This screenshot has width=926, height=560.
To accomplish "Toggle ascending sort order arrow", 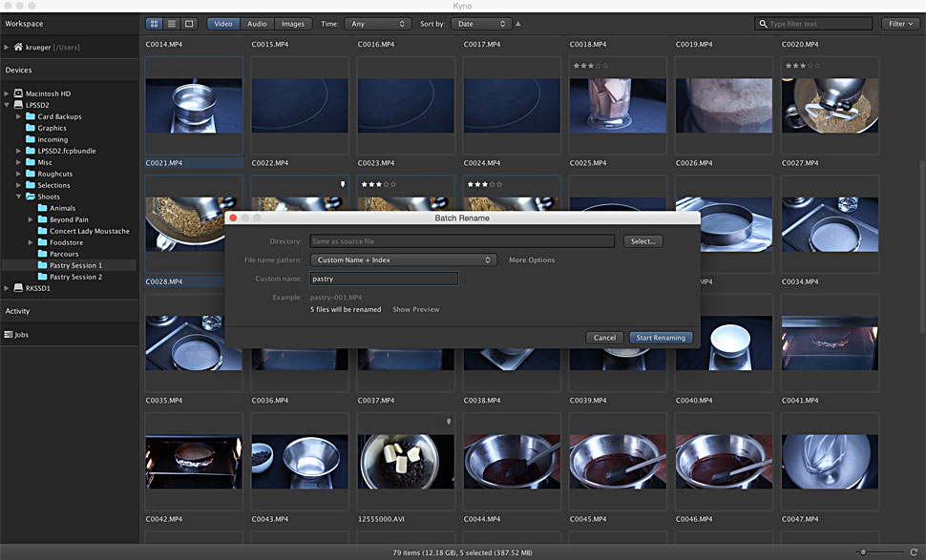I will tap(518, 24).
